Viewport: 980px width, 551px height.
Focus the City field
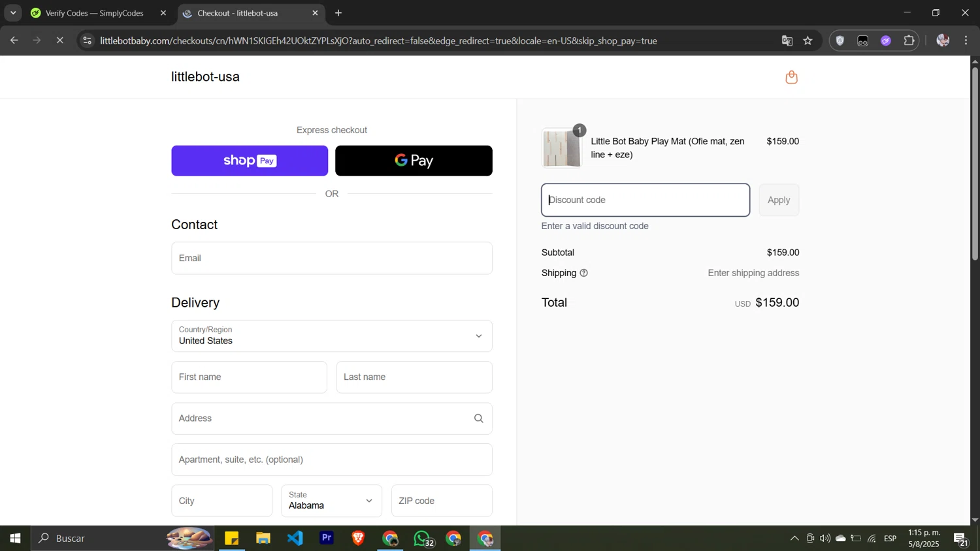pyautogui.click(x=221, y=501)
